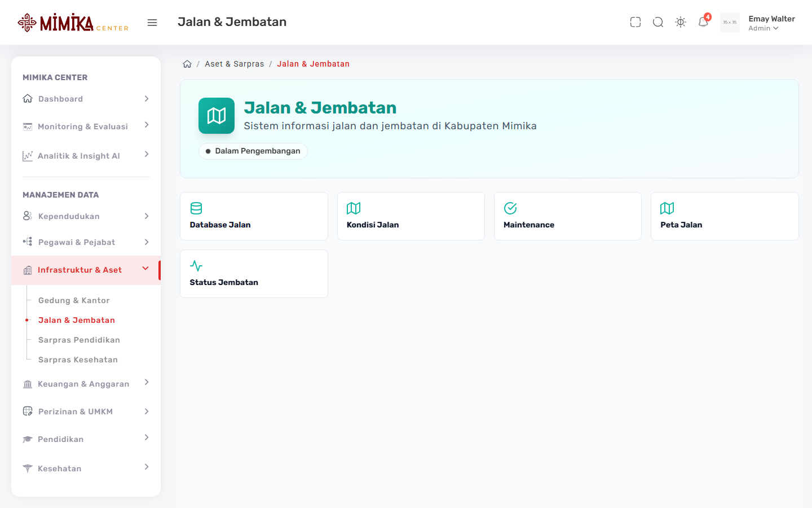Open the Emay Walter Admin dropdown

(771, 23)
